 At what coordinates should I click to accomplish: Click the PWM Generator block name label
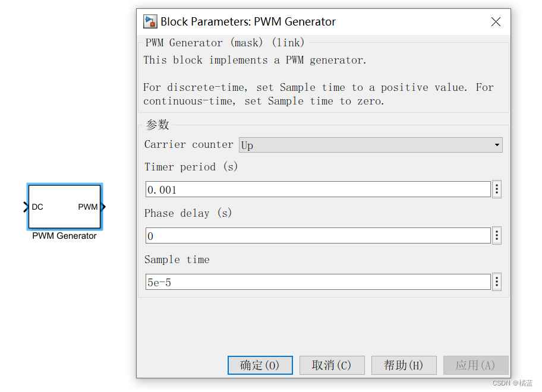[64, 236]
